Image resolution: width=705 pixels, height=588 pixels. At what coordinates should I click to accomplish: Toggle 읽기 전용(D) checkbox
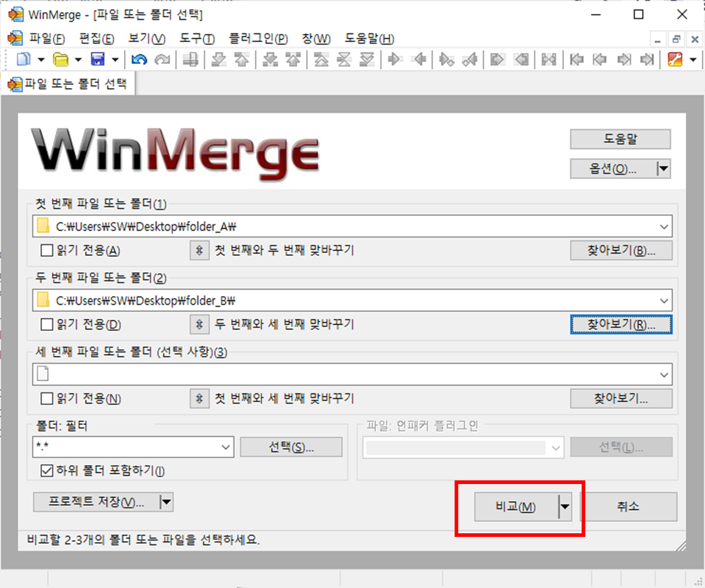pos(47,324)
